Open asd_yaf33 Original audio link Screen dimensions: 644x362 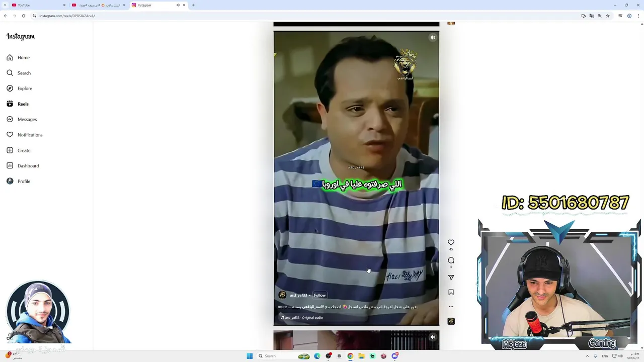coord(302,318)
